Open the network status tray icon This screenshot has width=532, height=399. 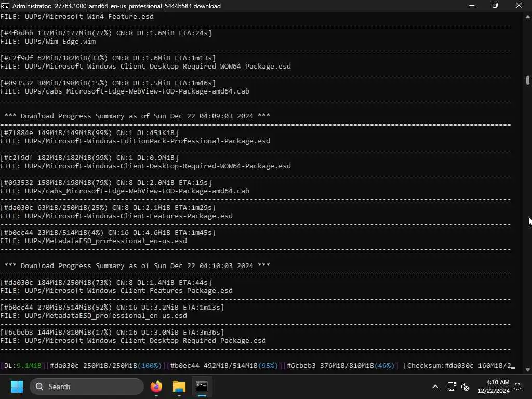click(x=451, y=387)
